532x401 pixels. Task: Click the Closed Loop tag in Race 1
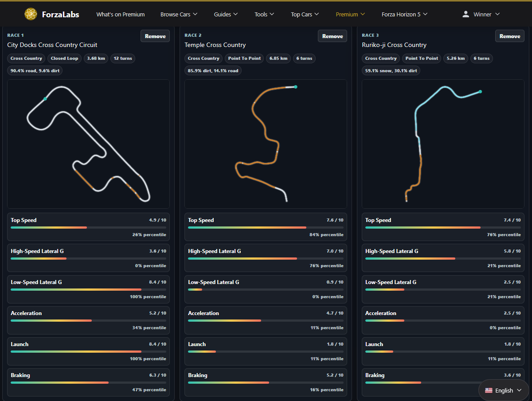64,58
